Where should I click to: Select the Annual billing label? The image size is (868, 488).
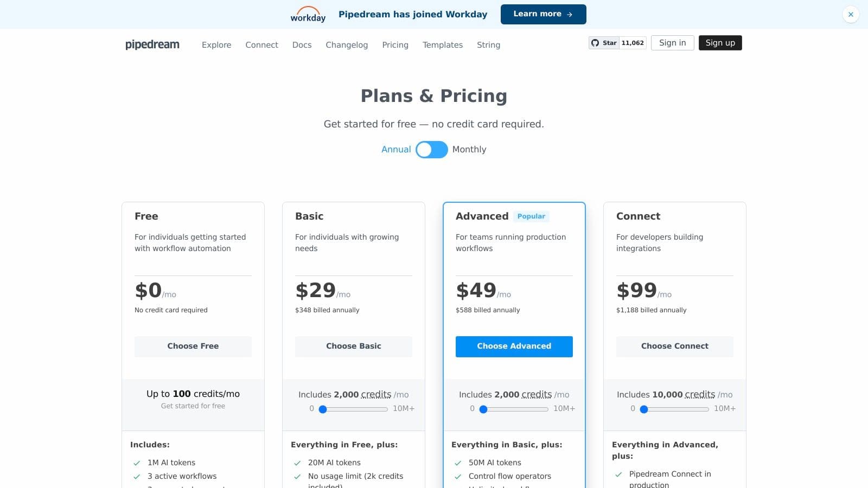(396, 150)
